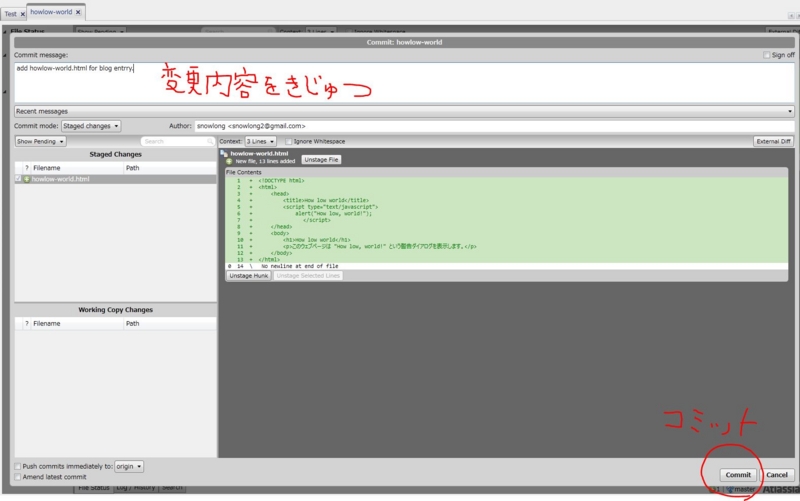
Task: Check Amend latest commit
Action: click(x=18, y=477)
